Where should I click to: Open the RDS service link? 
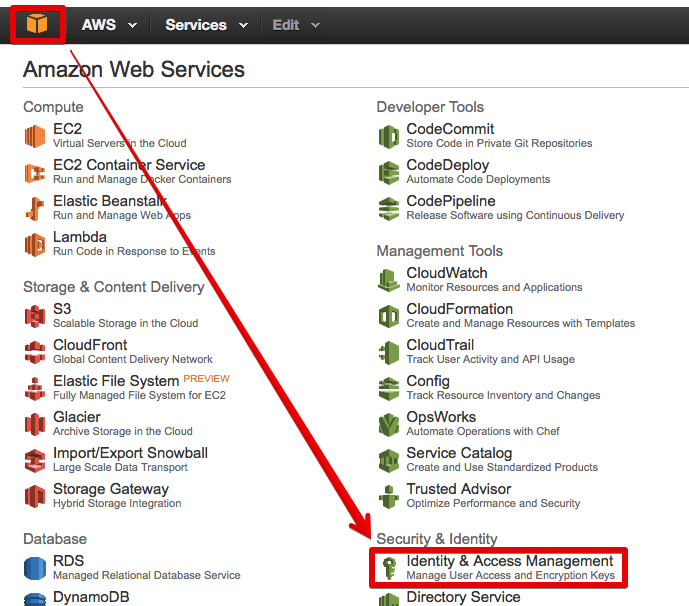point(69,561)
